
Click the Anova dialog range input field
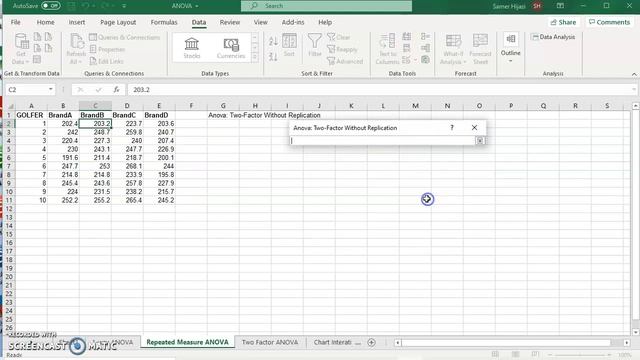click(382, 141)
